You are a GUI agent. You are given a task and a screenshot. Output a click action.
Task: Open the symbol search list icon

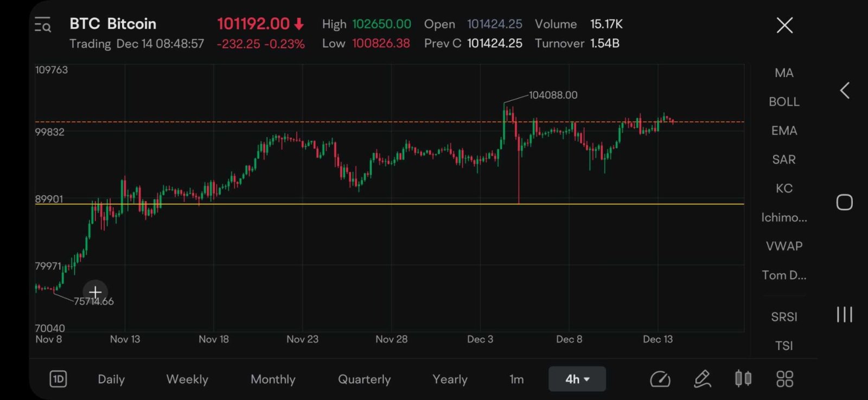tap(43, 25)
